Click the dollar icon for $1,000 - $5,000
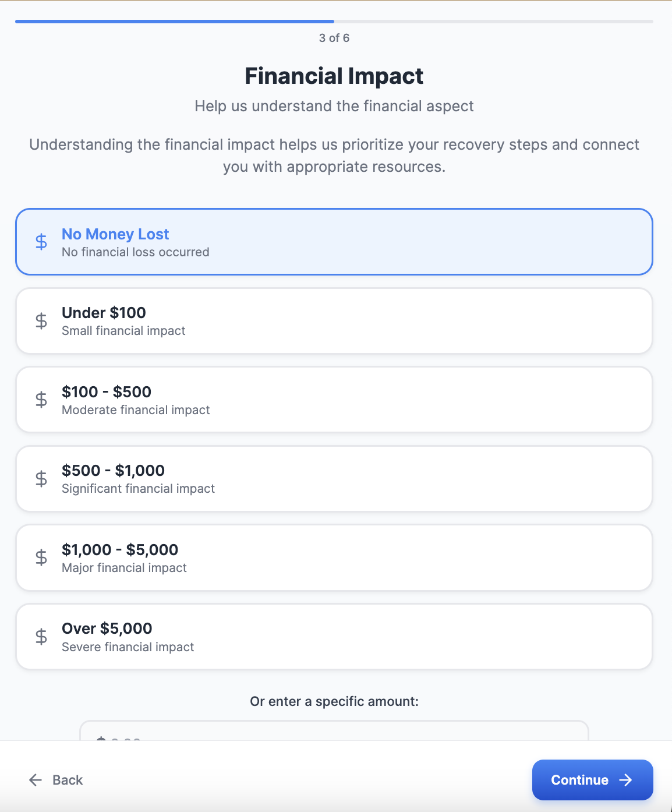672x812 pixels. (x=41, y=557)
